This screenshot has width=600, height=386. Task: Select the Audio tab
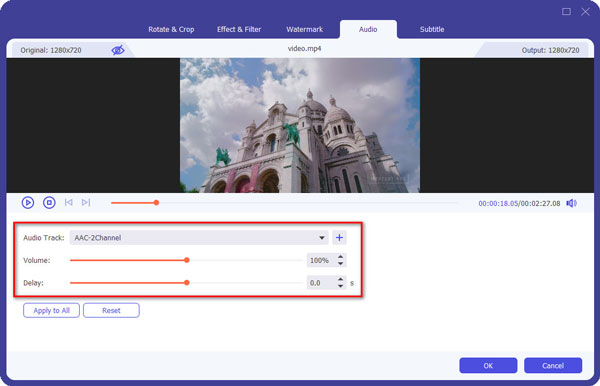(368, 29)
